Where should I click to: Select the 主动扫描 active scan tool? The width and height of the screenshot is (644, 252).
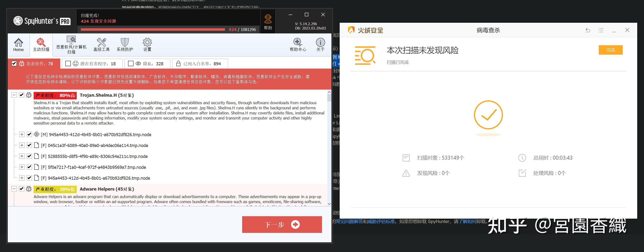click(41, 45)
